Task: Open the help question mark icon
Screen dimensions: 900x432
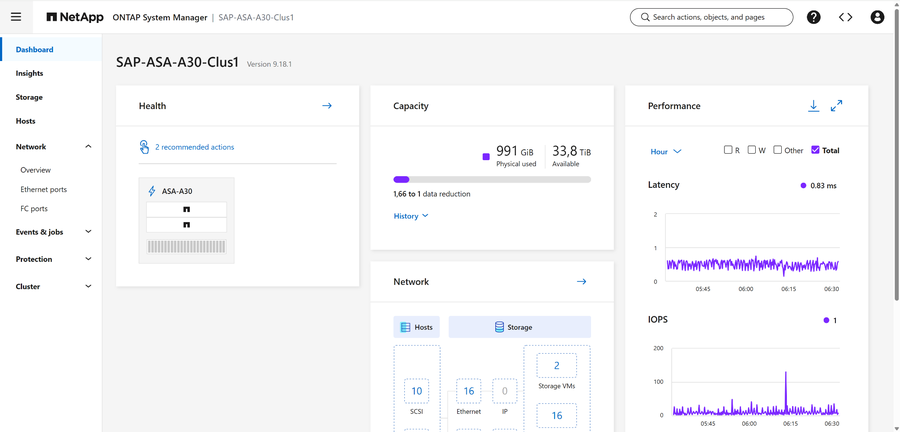Action: [x=813, y=17]
